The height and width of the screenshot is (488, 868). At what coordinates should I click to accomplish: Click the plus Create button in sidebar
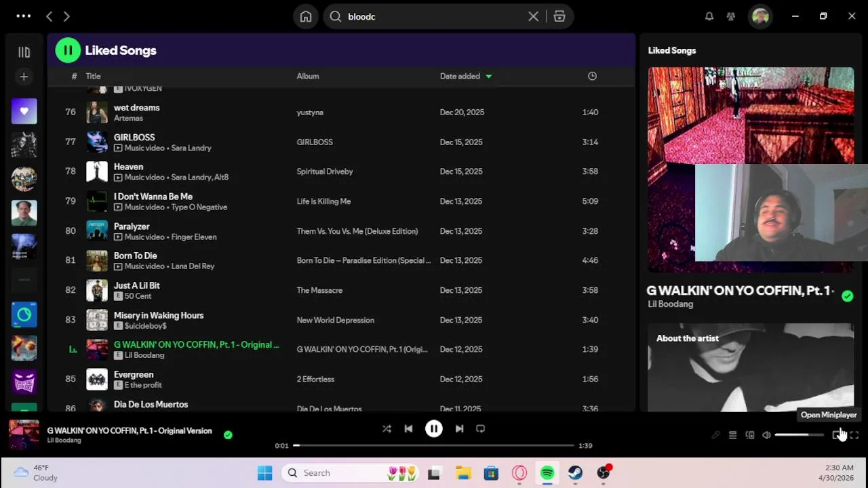[x=24, y=77]
